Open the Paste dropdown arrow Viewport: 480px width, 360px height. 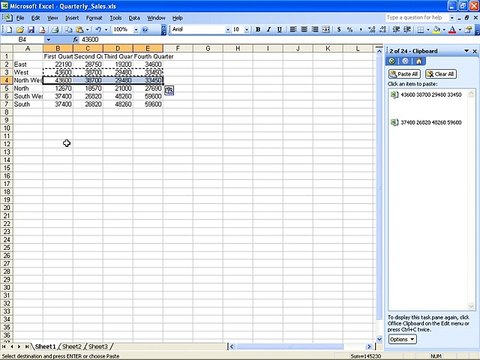pos(87,30)
